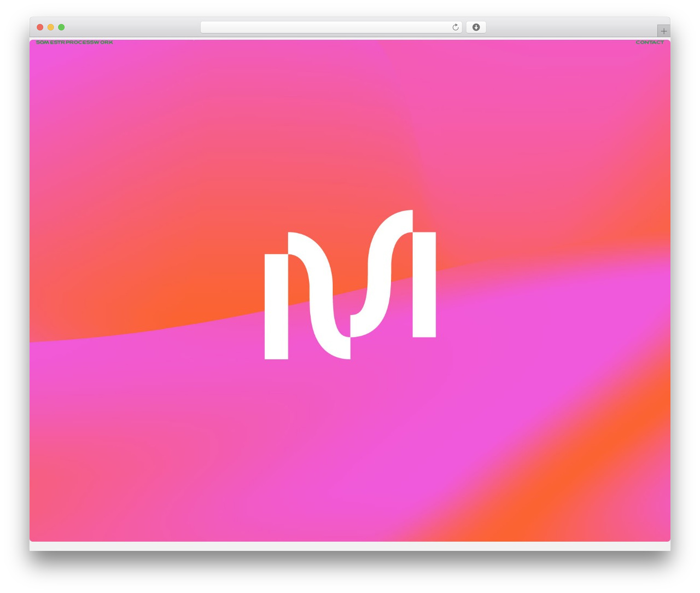Add a new tab with the plus button
Image resolution: width=700 pixels, height=593 pixels.
click(x=663, y=31)
